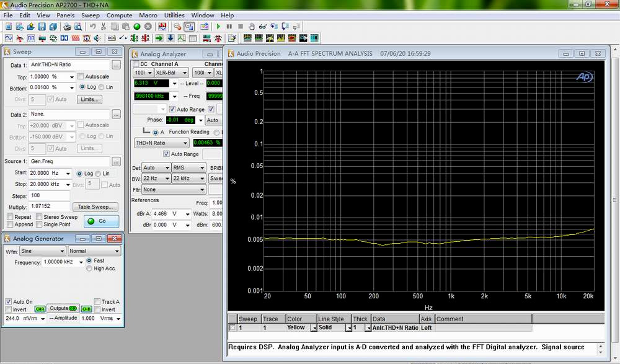Screen dimensions: 620x364
Task: Save the test with the floppy disk icon
Action: pyautogui.click(x=42, y=27)
